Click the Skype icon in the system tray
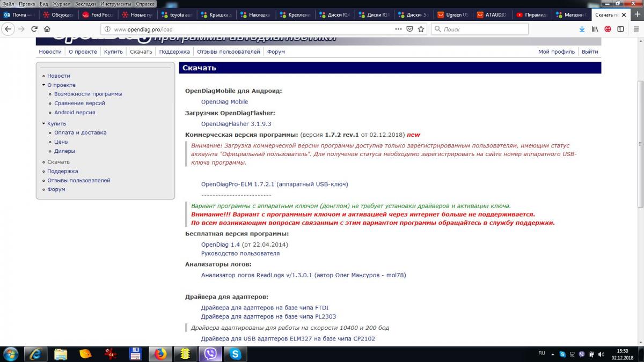The width and height of the screenshot is (644, 362). coord(562,354)
